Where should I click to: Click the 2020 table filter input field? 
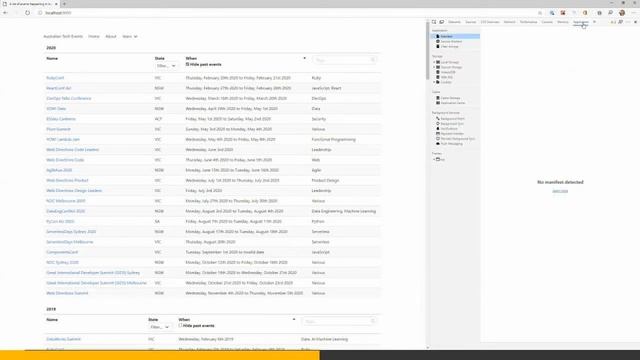(x=344, y=60)
